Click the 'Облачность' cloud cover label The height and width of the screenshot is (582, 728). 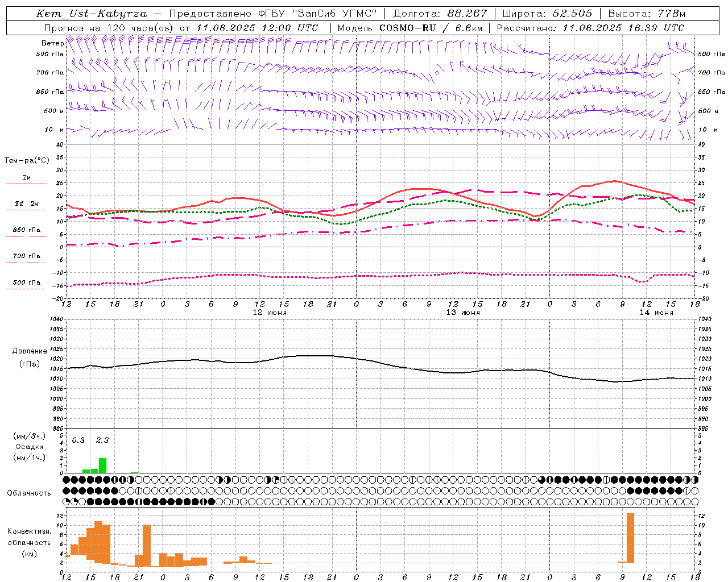(29, 493)
